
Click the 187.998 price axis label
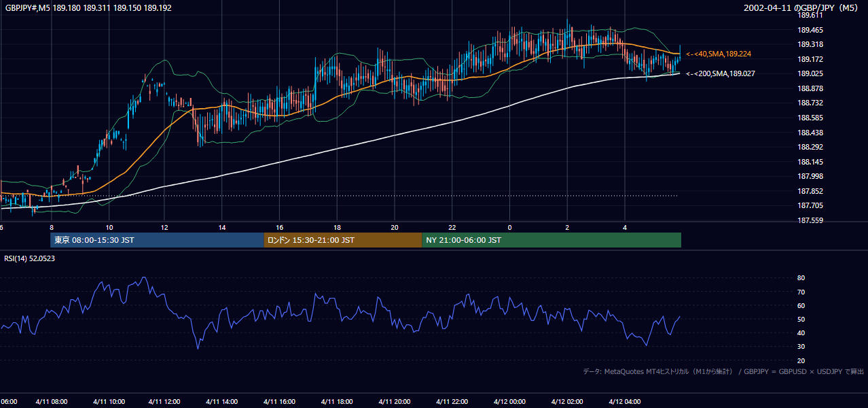point(810,176)
